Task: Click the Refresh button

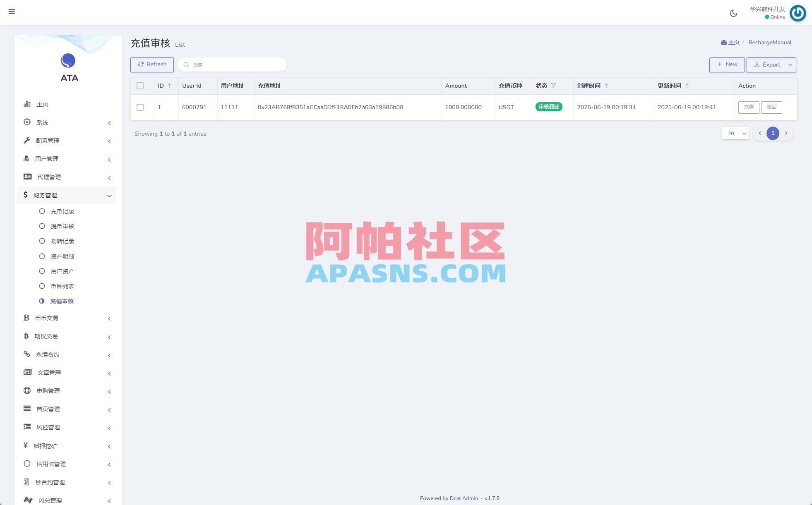Action: [x=152, y=65]
